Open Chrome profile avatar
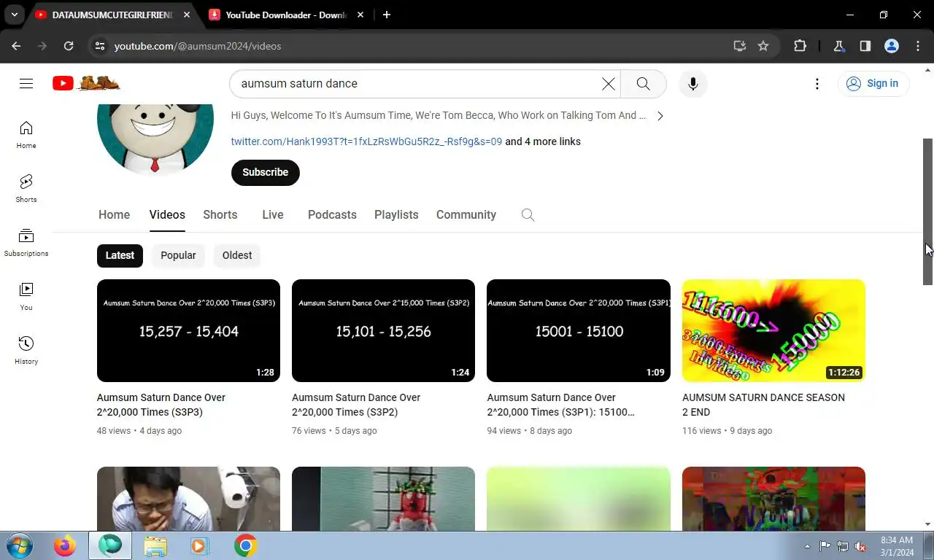Image resolution: width=934 pixels, height=560 pixels. click(891, 46)
